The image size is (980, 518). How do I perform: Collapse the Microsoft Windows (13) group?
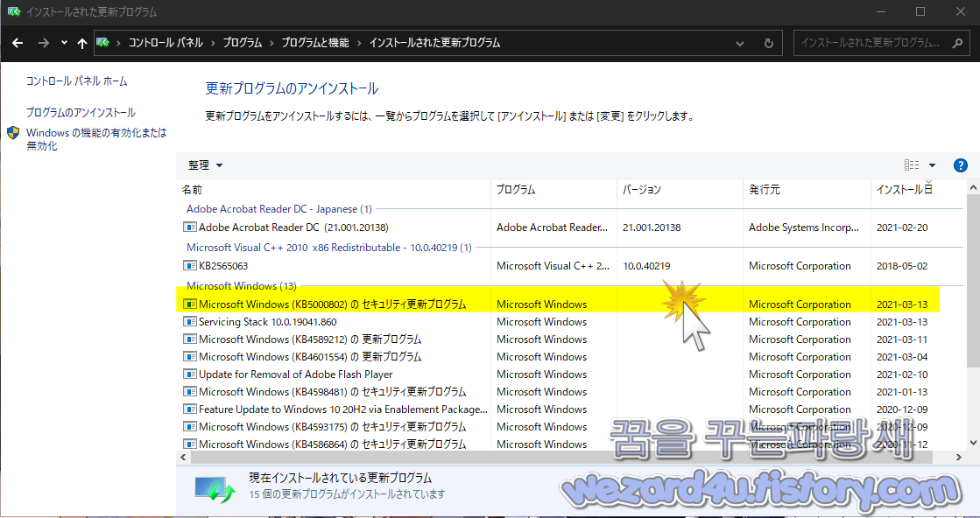[x=241, y=286]
